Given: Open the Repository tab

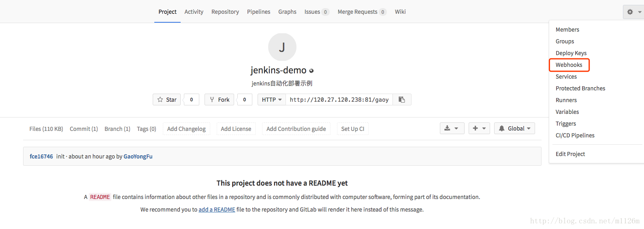Looking at the screenshot, I should (225, 12).
